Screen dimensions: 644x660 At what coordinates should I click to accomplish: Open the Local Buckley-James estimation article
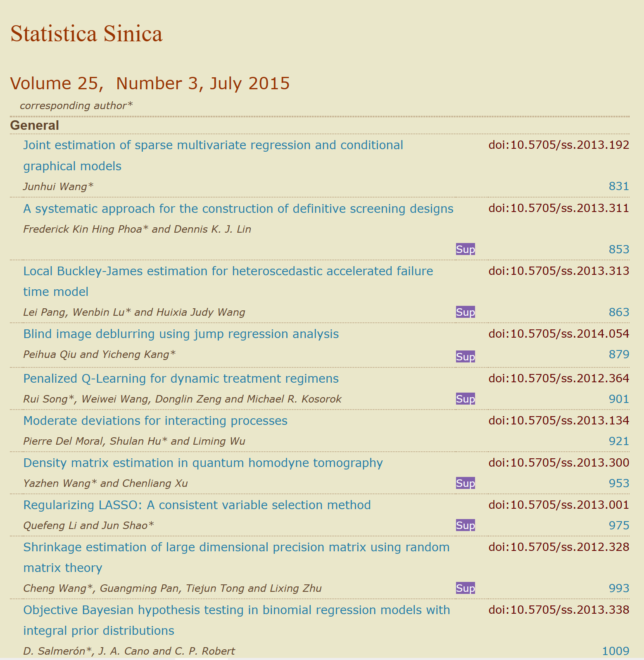(x=228, y=271)
